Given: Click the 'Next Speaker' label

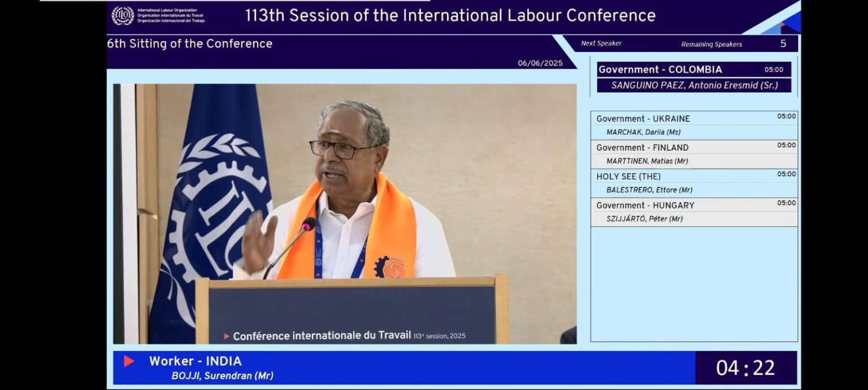Looking at the screenshot, I should click(x=601, y=43).
